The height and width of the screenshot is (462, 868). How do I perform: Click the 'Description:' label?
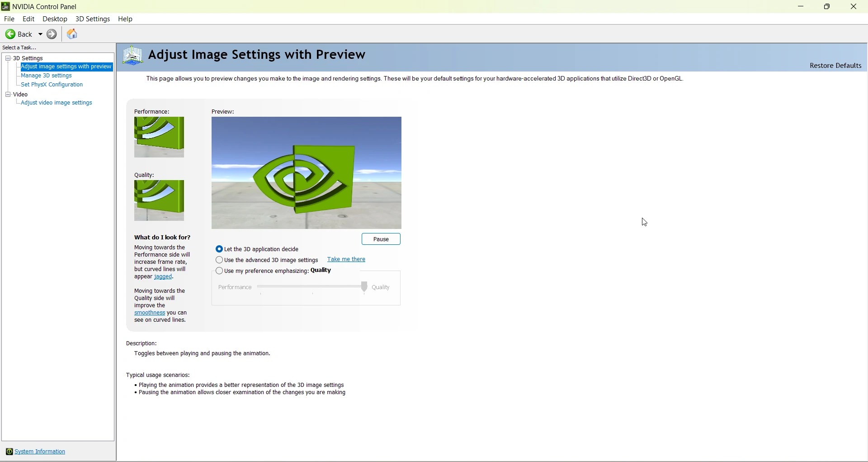(142, 344)
